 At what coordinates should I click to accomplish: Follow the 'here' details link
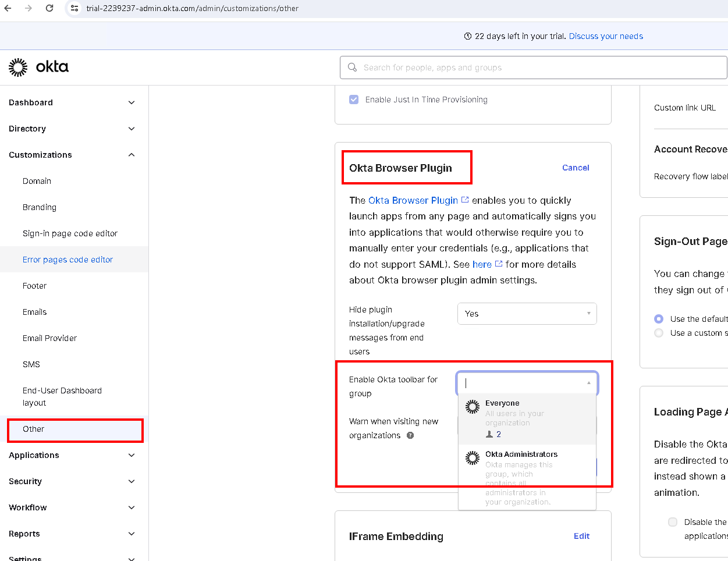pyautogui.click(x=482, y=264)
